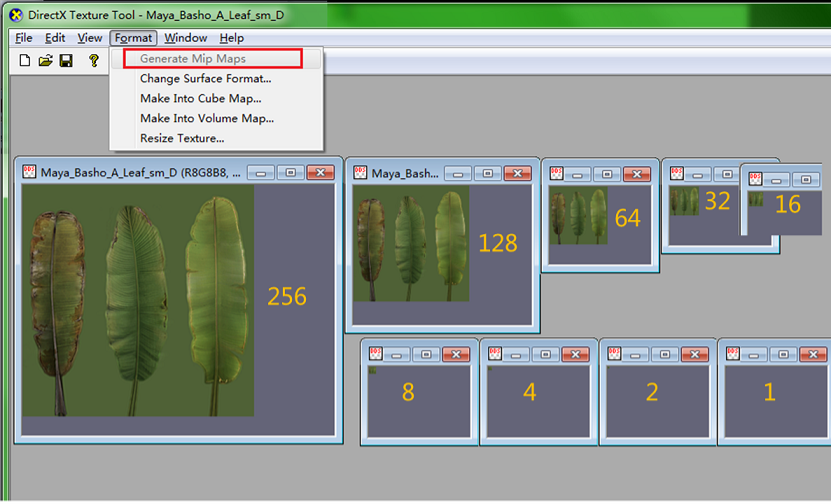Viewport: 831px width, 504px height.
Task: Click the document icon of the 8 mip window
Action: click(x=376, y=354)
